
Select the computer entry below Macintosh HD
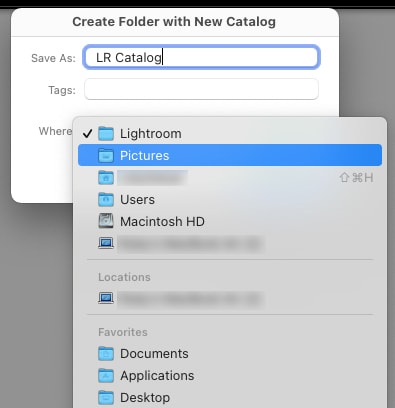pos(230,243)
